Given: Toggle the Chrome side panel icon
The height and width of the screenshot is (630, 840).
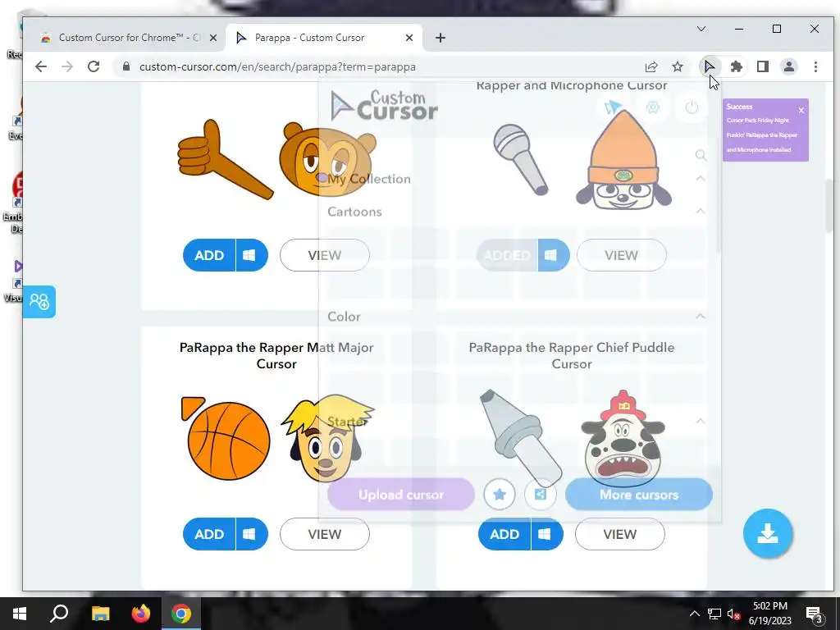Looking at the screenshot, I should pos(762,66).
